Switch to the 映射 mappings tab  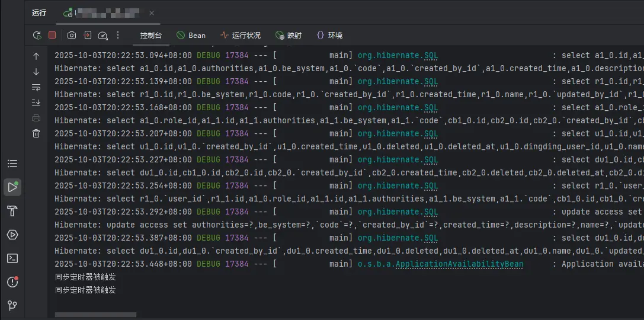289,36
